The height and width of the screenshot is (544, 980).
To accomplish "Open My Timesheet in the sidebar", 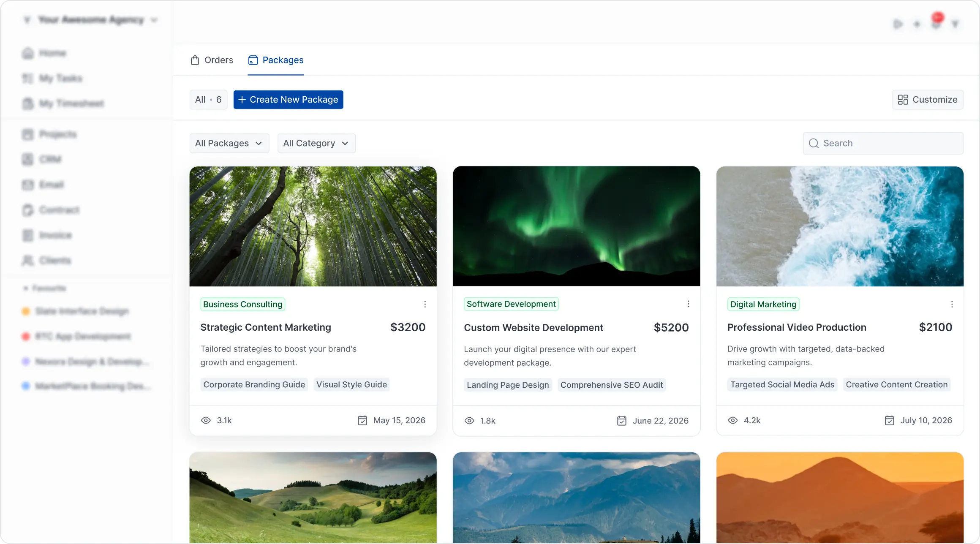I will click(63, 103).
